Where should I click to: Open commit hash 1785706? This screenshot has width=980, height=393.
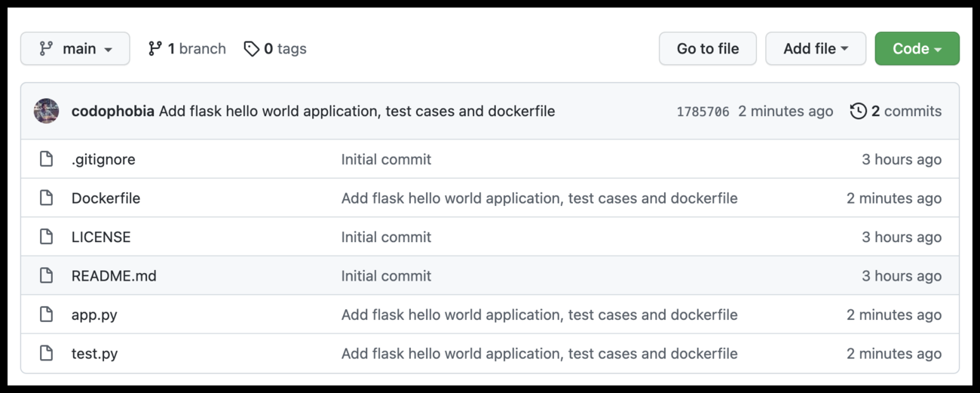[703, 112]
